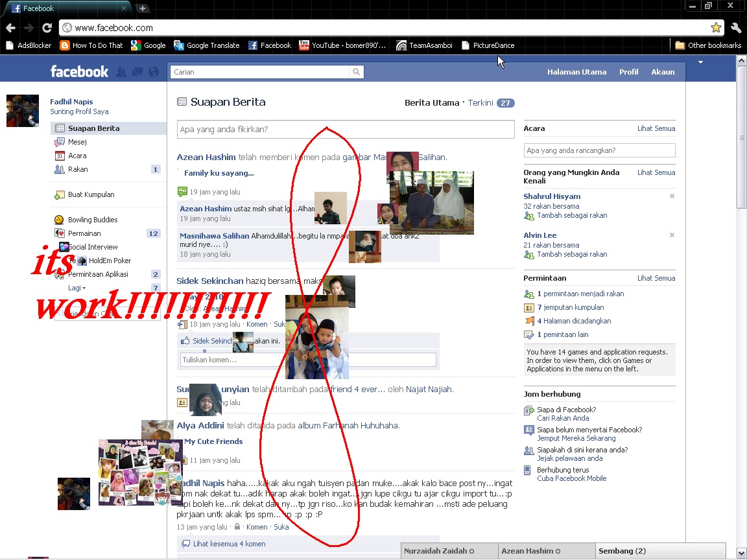Add Shahrul Hisyam as friend
Image resolution: width=747 pixels, height=560 pixels.
[572, 215]
